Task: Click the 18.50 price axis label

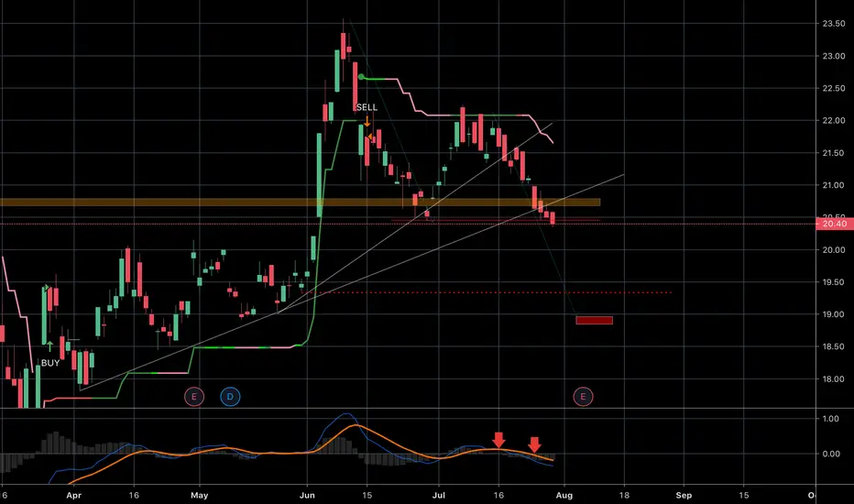Action: pos(834,346)
